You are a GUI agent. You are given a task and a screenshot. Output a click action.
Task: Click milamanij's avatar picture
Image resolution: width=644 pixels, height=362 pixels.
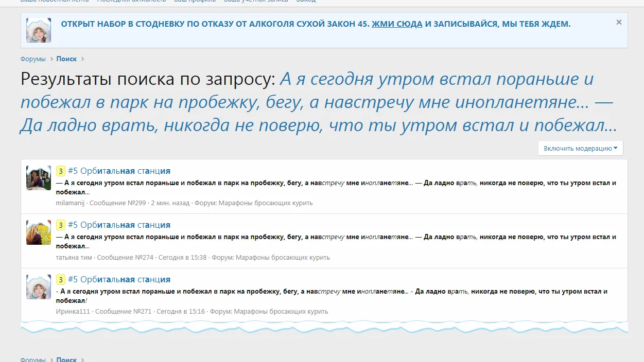(x=38, y=177)
